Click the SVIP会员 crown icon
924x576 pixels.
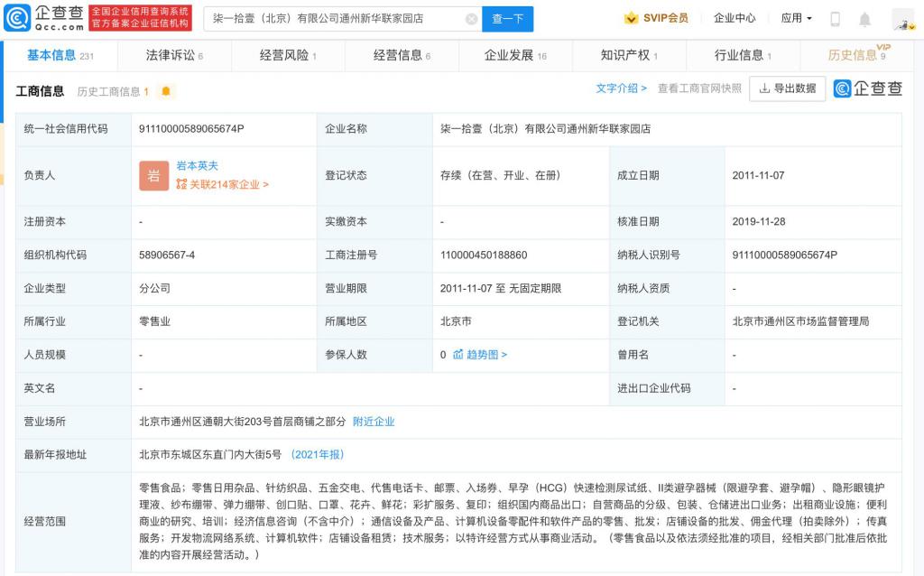coord(631,18)
